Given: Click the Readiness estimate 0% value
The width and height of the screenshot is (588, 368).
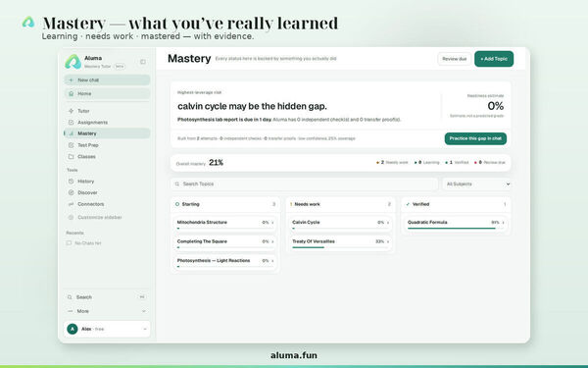Looking at the screenshot, I should (x=495, y=106).
